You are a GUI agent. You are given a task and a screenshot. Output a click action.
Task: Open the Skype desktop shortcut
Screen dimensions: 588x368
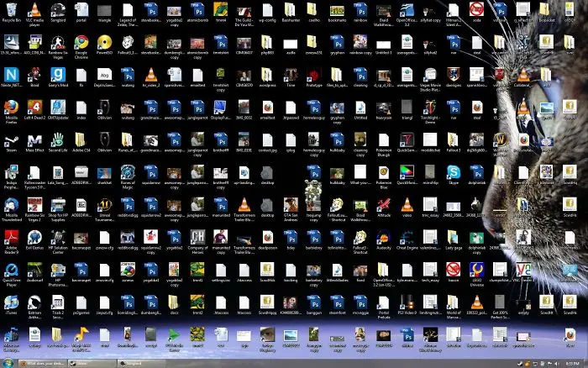coord(453,171)
